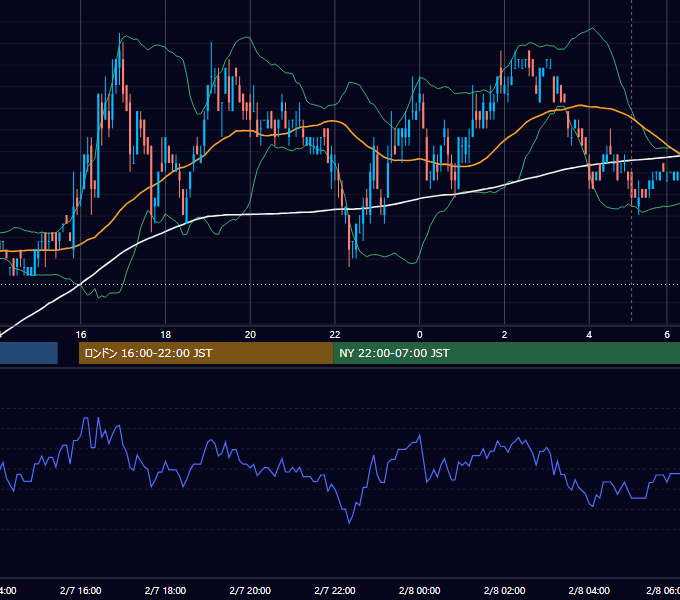
Task: Click the 20 hour axis label
Action: pos(250,335)
